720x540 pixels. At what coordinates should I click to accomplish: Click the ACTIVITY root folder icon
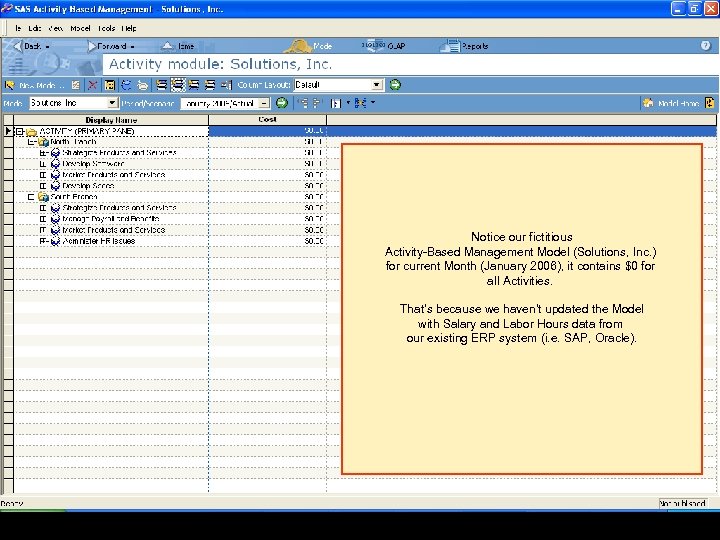(31, 132)
